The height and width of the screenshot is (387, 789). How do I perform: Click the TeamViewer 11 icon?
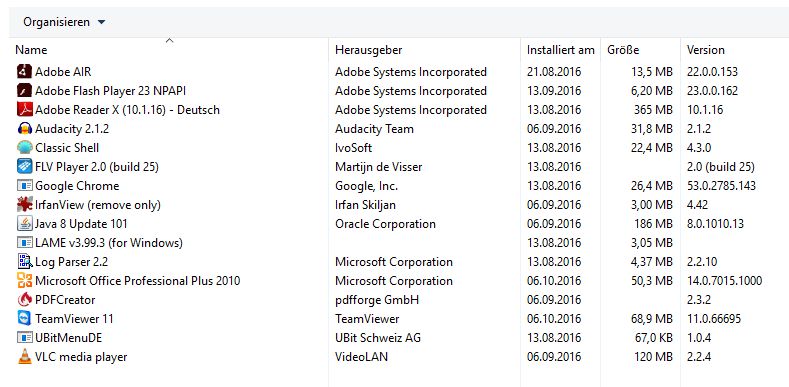point(24,319)
